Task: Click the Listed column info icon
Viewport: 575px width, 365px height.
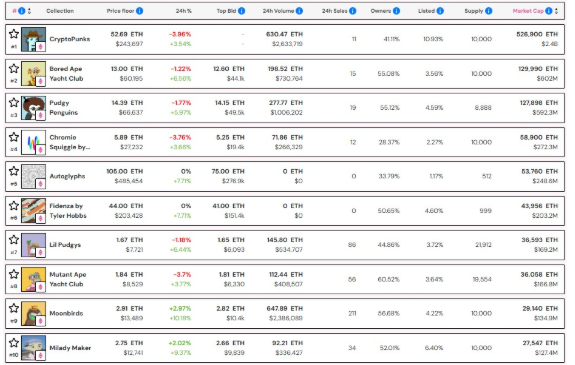Action: point(440,11)
